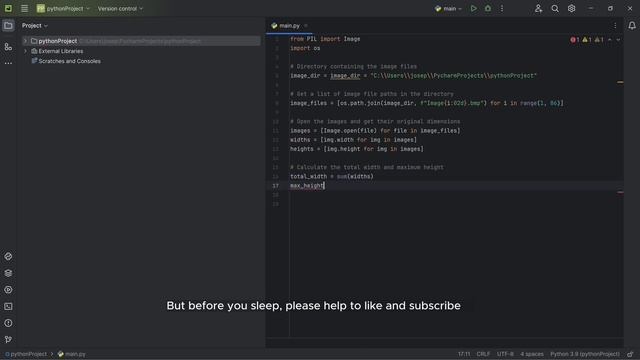Open the Notifications bell
The image size is (640, 360).
pos(632,26)
